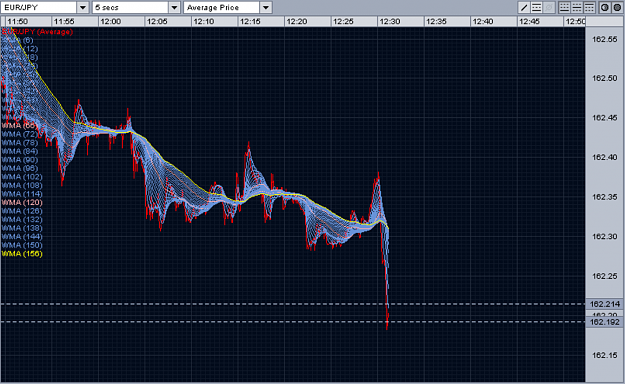Select the orange WMA (120) legend entry
Screen dimensions: 625x384
22,202
